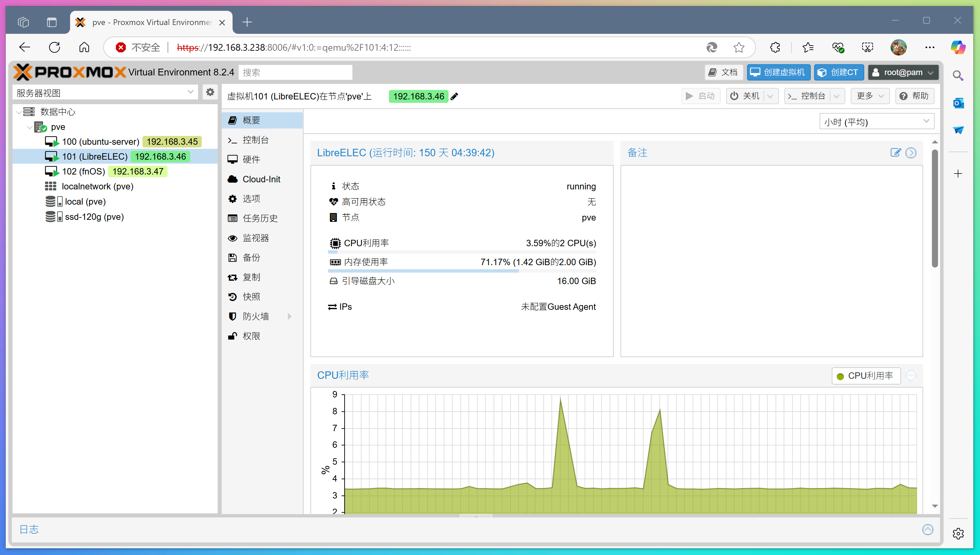980x555 pixels.
Task: Collapse the pve node in tree
Action: pos(30,127)
